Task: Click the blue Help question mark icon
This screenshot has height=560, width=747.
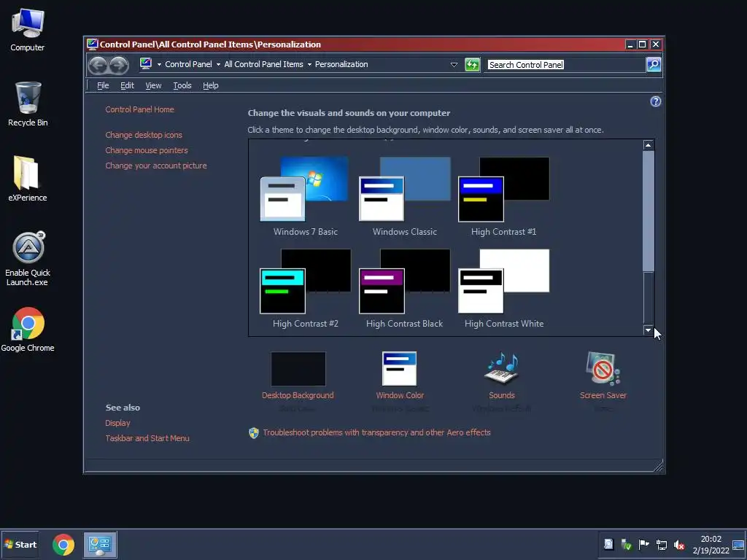Action: [656, 101]
